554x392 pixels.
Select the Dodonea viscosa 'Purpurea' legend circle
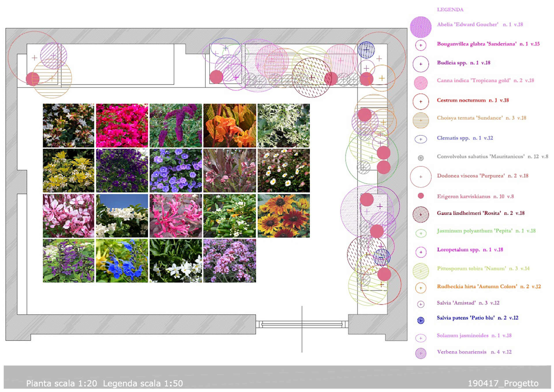tap(421, 177)
